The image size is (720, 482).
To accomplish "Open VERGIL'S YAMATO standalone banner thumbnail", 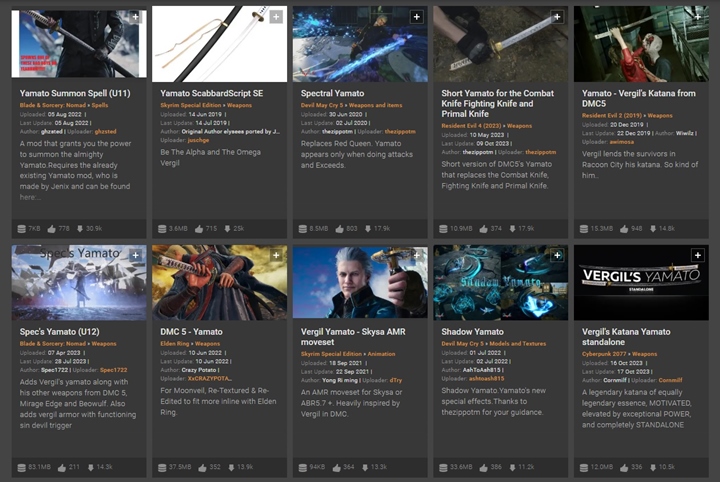I will 641,282.
